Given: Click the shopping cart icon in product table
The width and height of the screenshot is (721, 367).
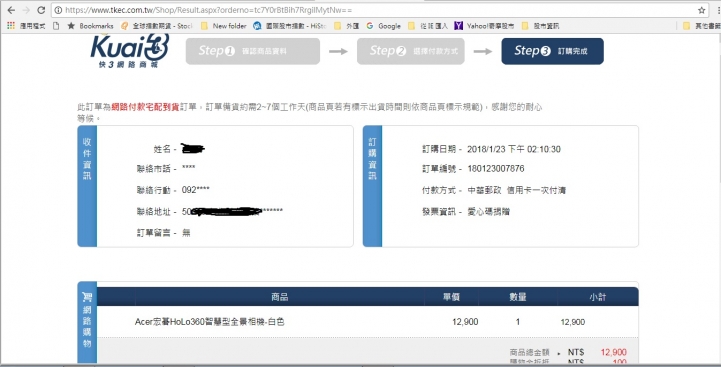Looking at the screenshot, I should 87,298.
